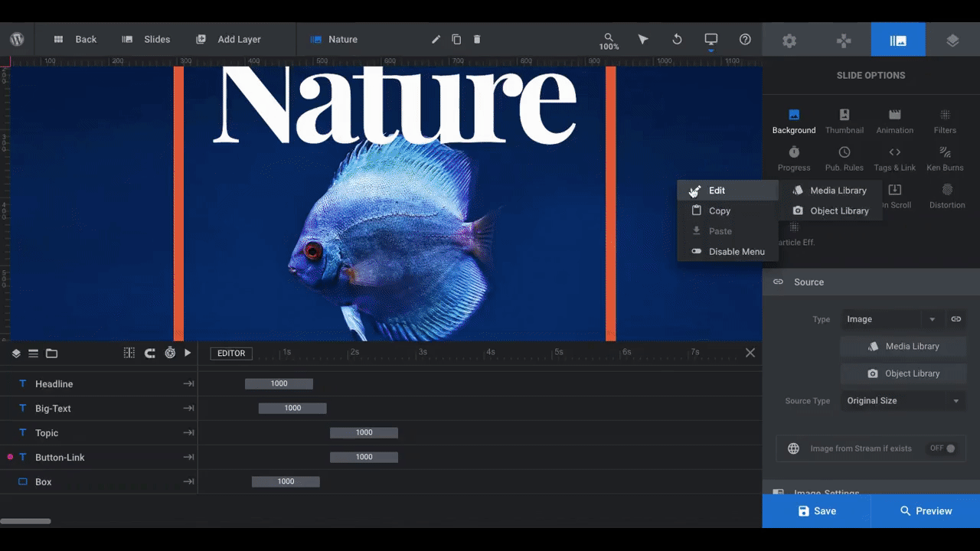This screenshot has height=551, width=980.
Task: Open device view desktop selector
Action: click(710, 40)
